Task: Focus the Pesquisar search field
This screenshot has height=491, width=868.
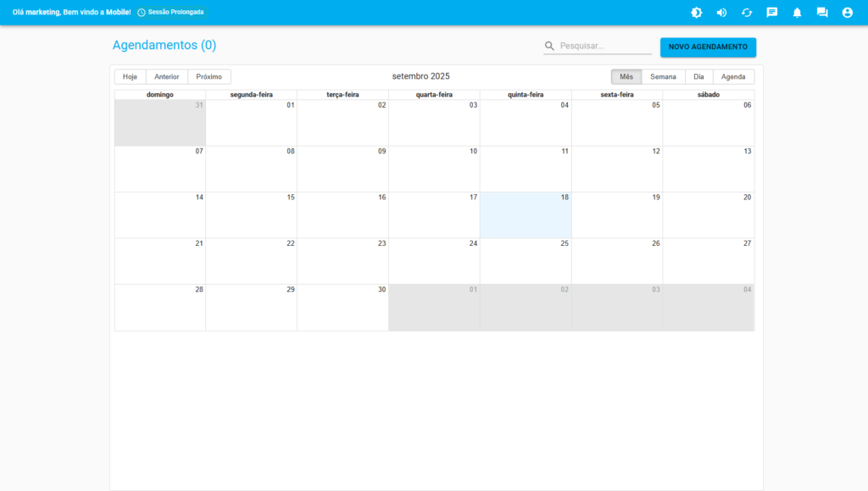Action: coord(604,46)
